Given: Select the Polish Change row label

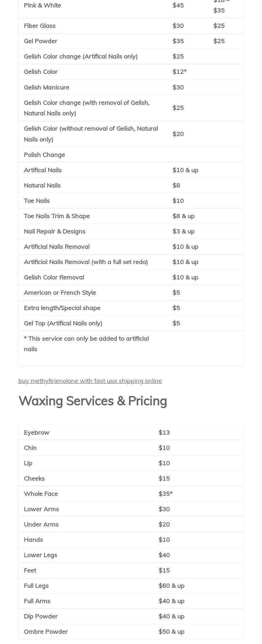Looking at the screenshot, I should coord(44,155).
